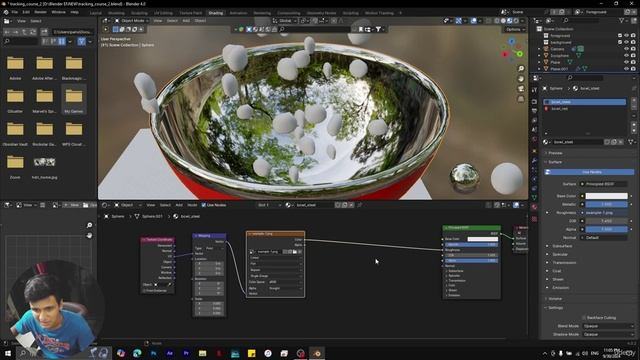The height and width of the screenshot is (360, 640).
Task: Open Photoshop from the Windows taskbar
Action: pos(153,353)
